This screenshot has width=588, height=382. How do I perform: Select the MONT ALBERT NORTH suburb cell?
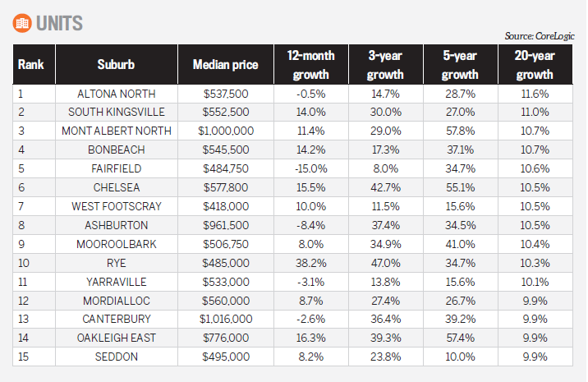pos(116,131)
